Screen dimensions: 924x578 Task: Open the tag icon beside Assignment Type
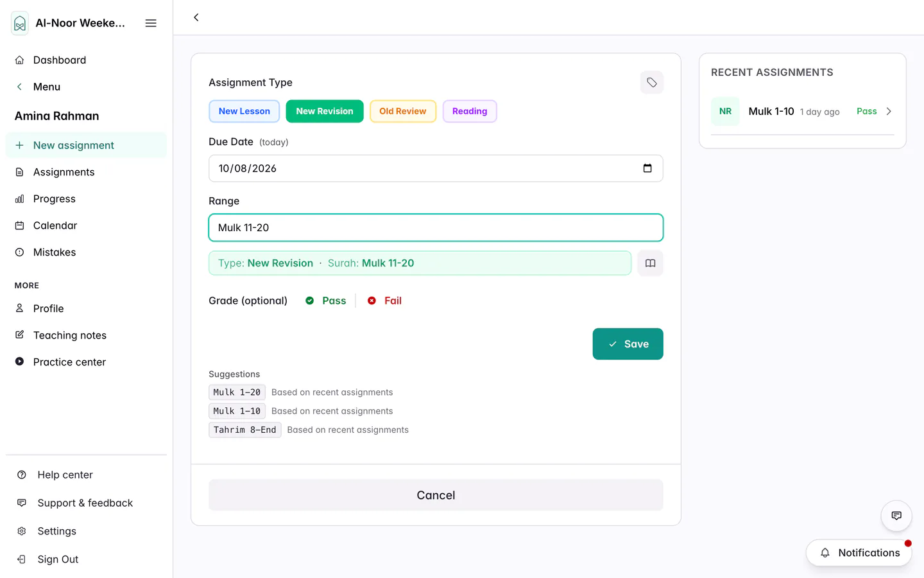pos(651,82)
